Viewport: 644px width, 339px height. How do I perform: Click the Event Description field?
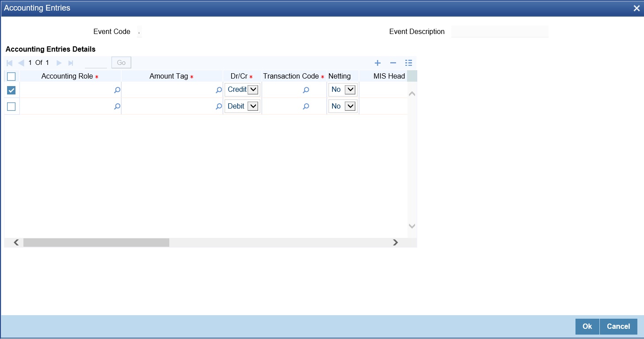[x=500, y=32]
